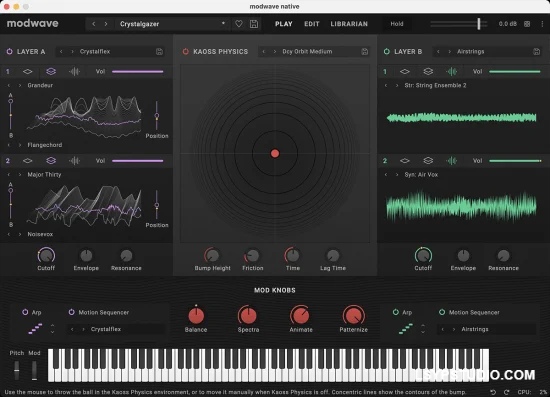
Task: Select the next Kaoss Physics preset after Dcy Orbit Medium
Action: 275,52
